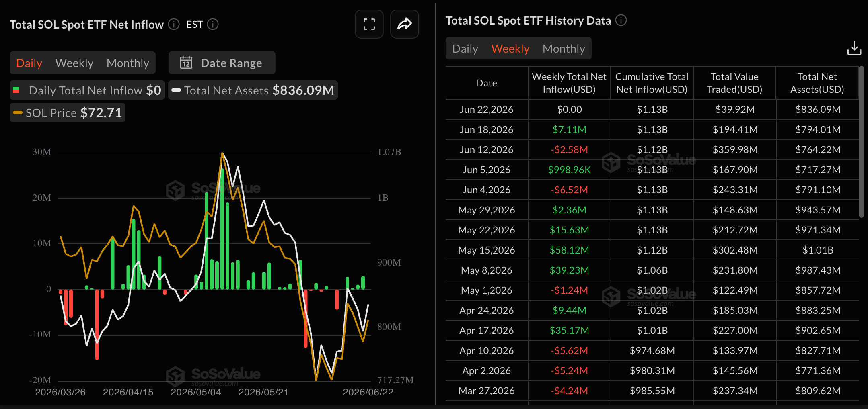Click the calendar icon in Date Range
Screen dimensions: 868x409
coord(186,63)
